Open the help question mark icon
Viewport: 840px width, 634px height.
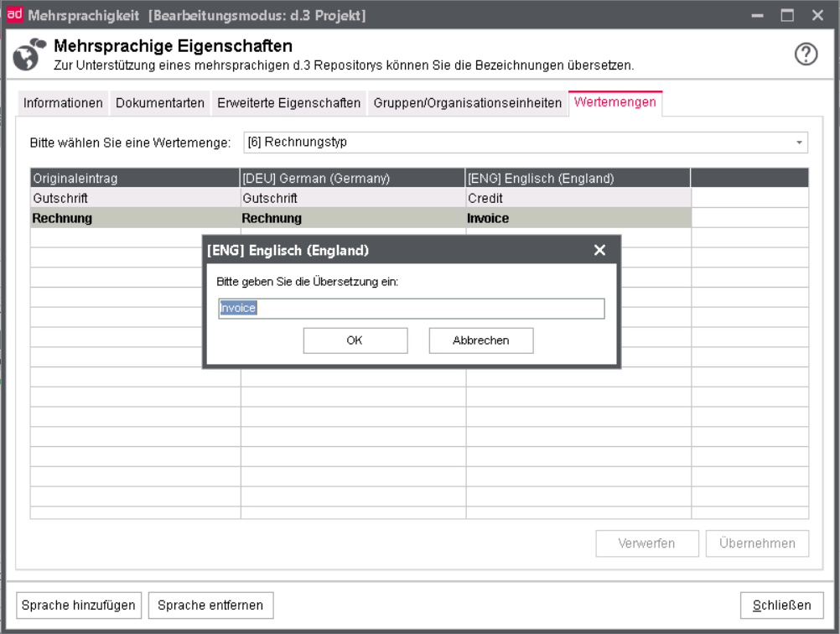tap(806, 55)
